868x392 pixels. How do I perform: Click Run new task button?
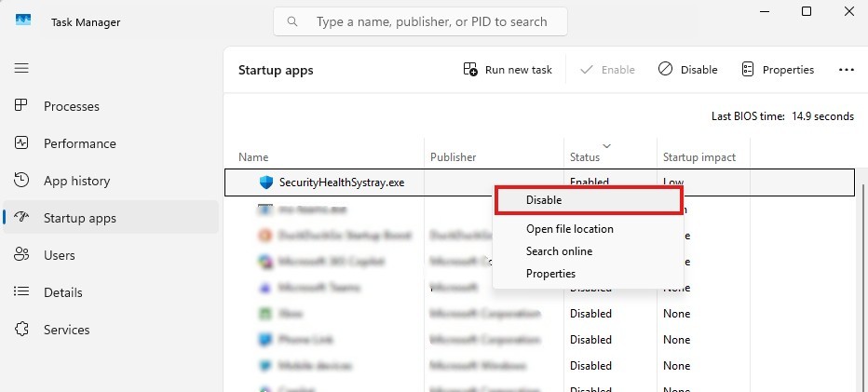pyautogui.click(x=508, y=70)
